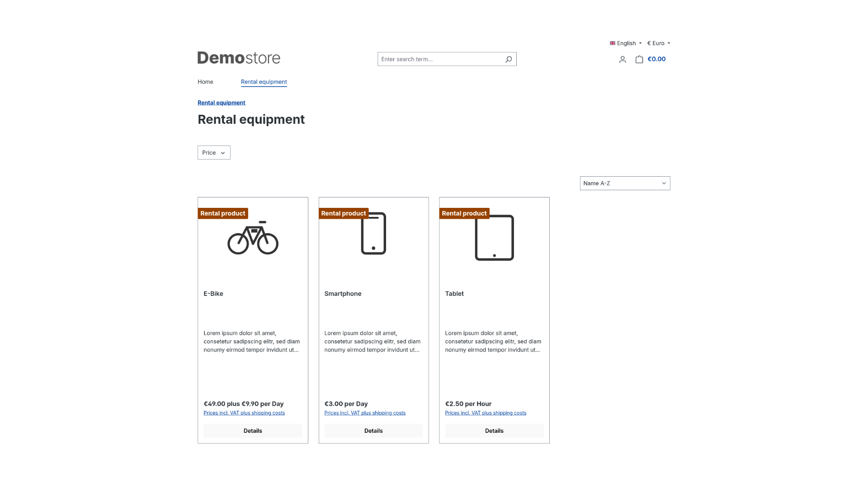Image resolution: width=868 pixels, height=488 pixels.
Task: Click the E-Bike Lorem ipsum description
Action: (252, 342)
